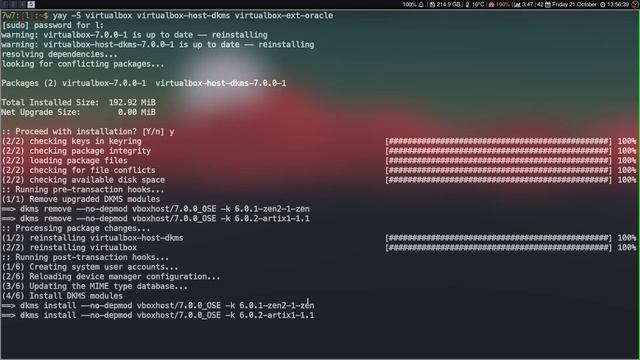Screen dimensions: 640x360
Task: Click ':: Running post-transaction hooks...' line
Action: [x=85, y=258]
